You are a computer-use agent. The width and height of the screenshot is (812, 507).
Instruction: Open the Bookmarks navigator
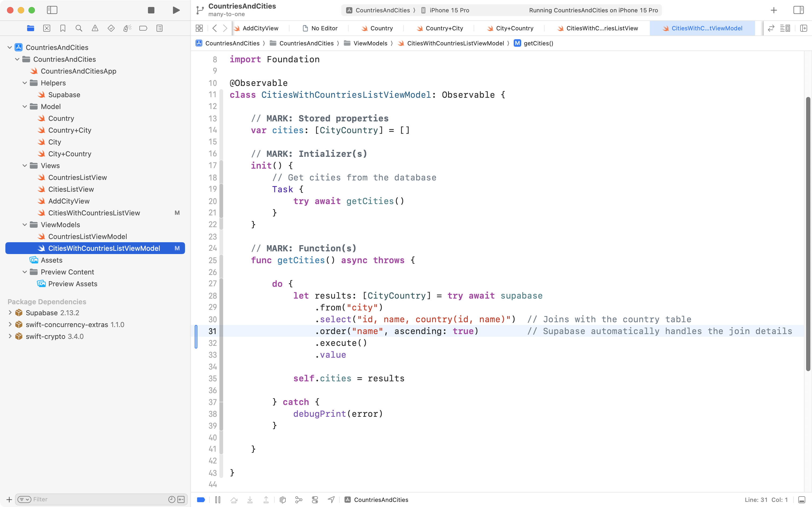pos(63,28)
